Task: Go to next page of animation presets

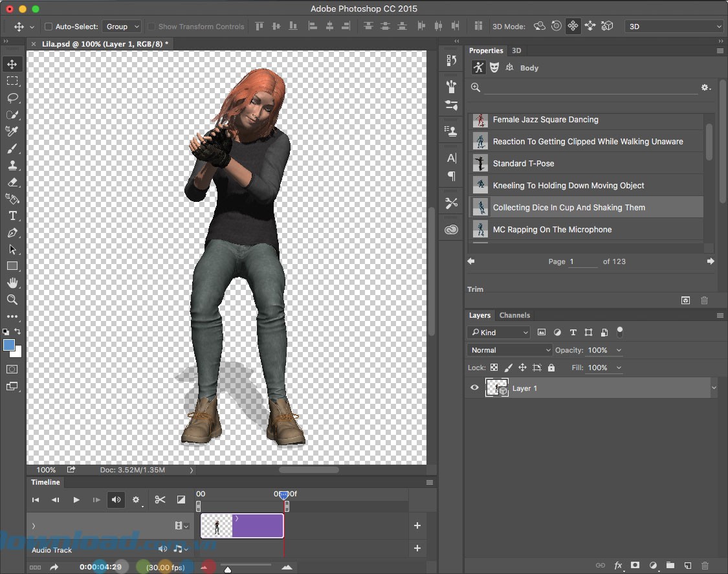Action: (711, 261)
